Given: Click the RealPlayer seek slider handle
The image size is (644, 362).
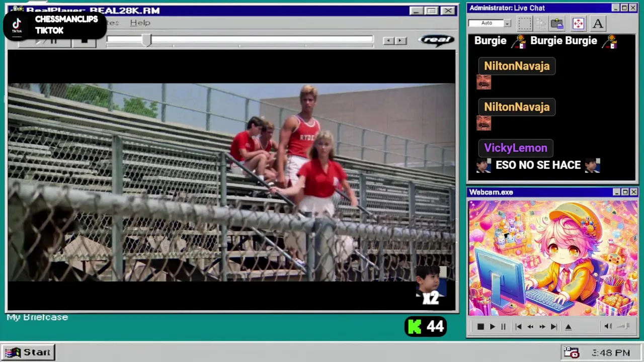Looking at the screenshot, I should tap(146, 40).
